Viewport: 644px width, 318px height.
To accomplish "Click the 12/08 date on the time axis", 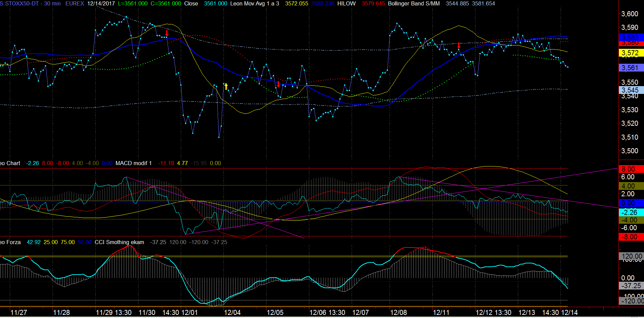I will tap(398, 313).
